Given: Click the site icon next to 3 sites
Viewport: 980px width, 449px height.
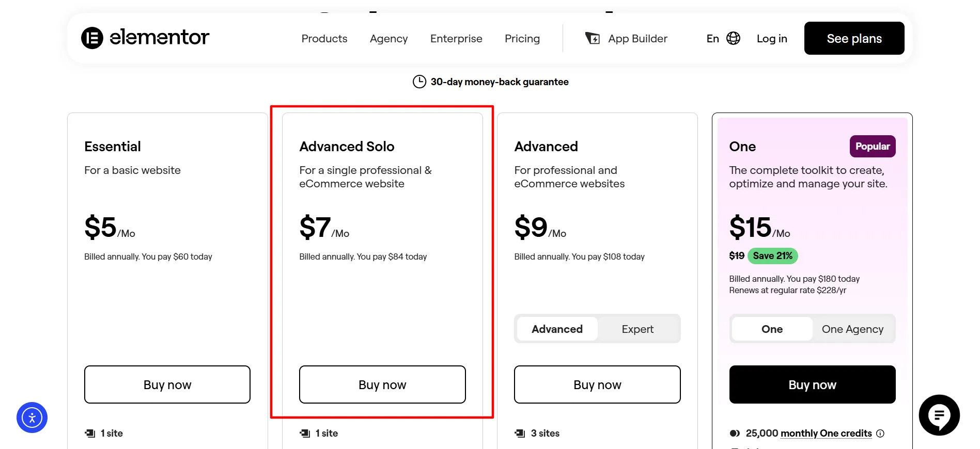Looking at the screenshot, I should [x=520, y=434].
